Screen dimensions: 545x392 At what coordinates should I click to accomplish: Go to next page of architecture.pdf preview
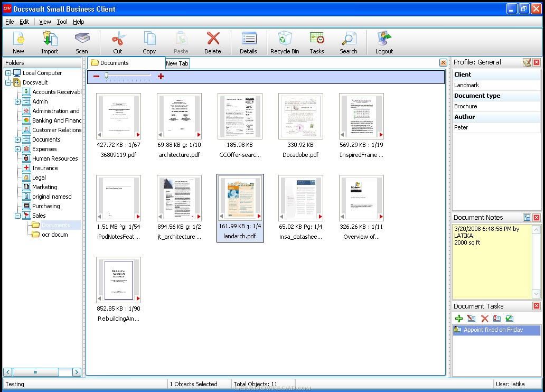(x=199, y=135)
